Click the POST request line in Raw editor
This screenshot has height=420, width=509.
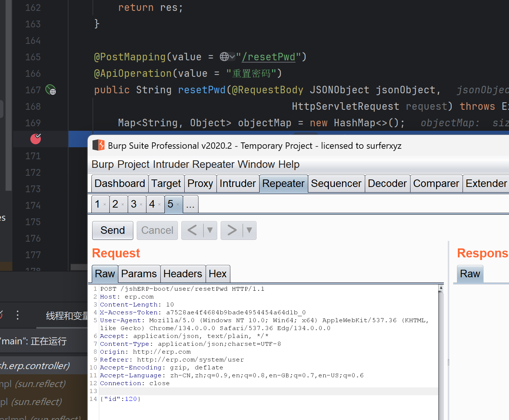point(182,289)
